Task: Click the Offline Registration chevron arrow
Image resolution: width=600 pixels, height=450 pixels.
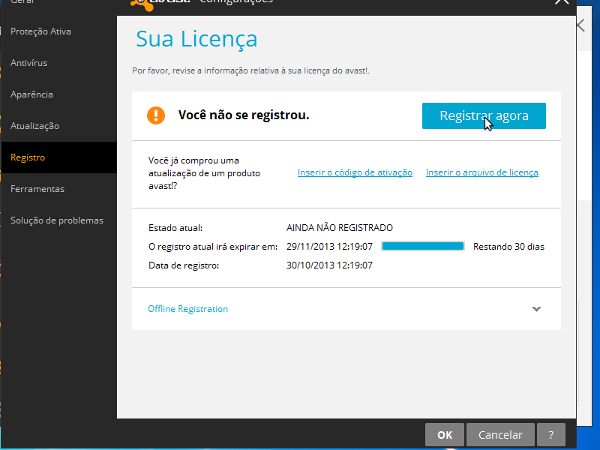Action: coord(536,309)
